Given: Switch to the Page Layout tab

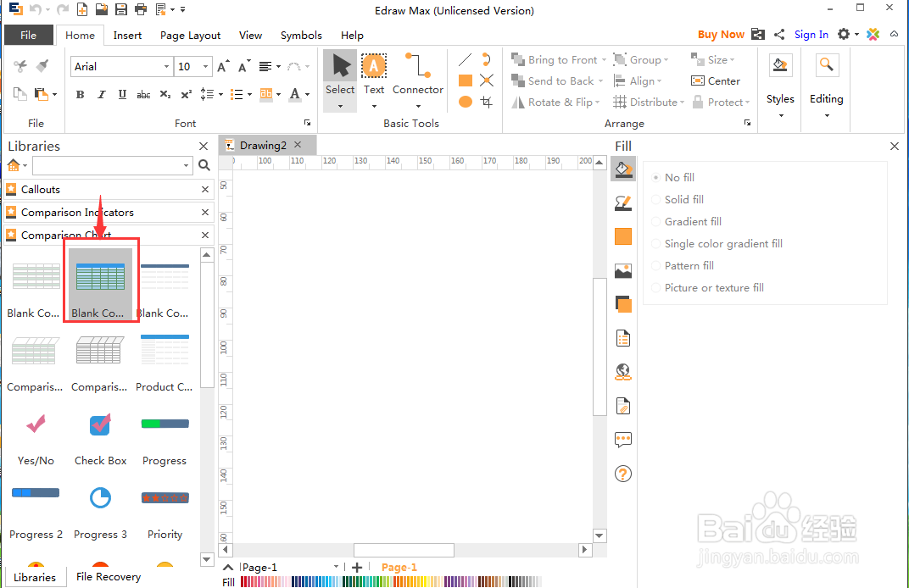Looking at the screenshot, I should tap(190, 36).
